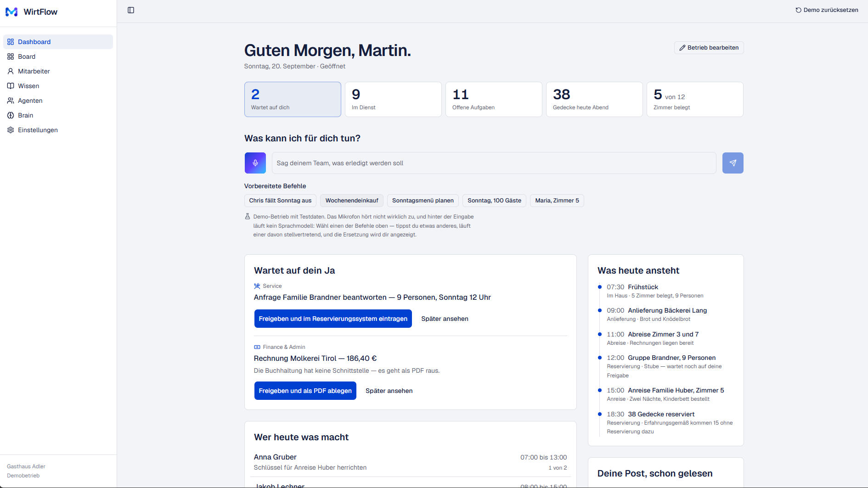The image size is (868, 488).
Task: Pick the Sonntagsmenü planen chip
Action: pos(423,201)
